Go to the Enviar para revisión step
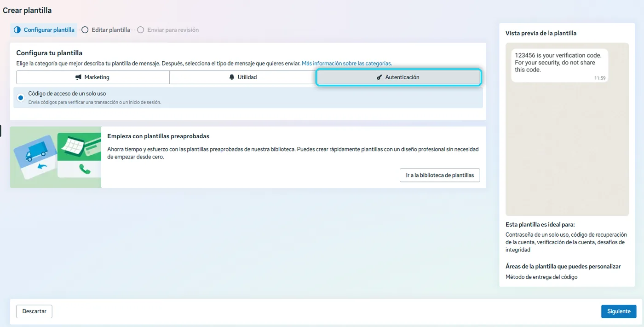 click(168, 30)
